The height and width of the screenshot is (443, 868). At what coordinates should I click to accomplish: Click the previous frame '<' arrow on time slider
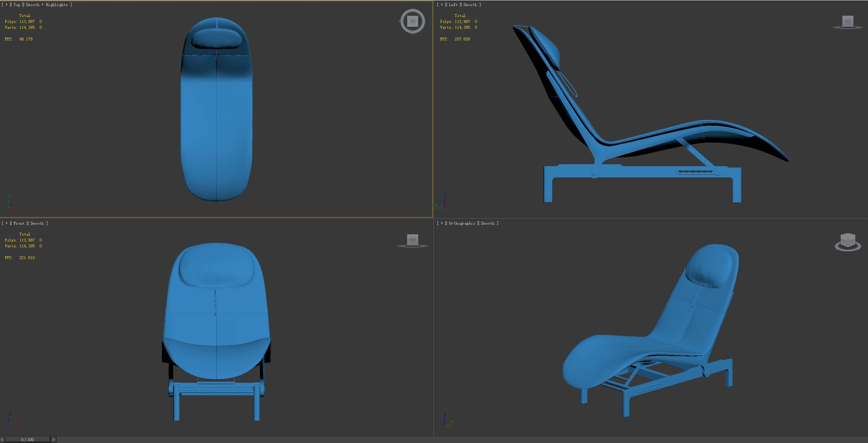tap(2, 439)
